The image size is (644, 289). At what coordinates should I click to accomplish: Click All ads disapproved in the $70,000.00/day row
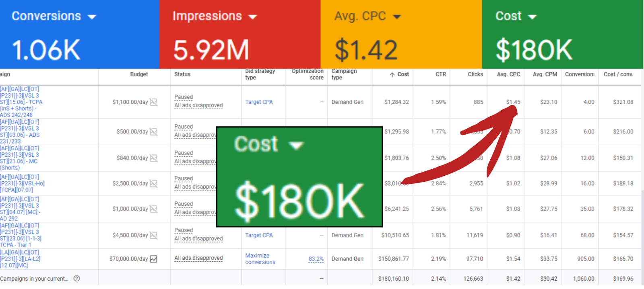coord(198,258)
